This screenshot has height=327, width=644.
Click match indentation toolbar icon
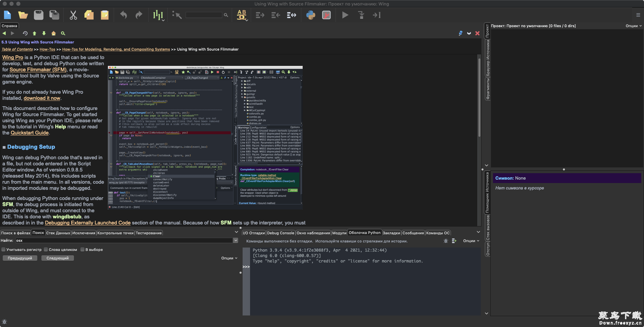(x=291, y=15)
